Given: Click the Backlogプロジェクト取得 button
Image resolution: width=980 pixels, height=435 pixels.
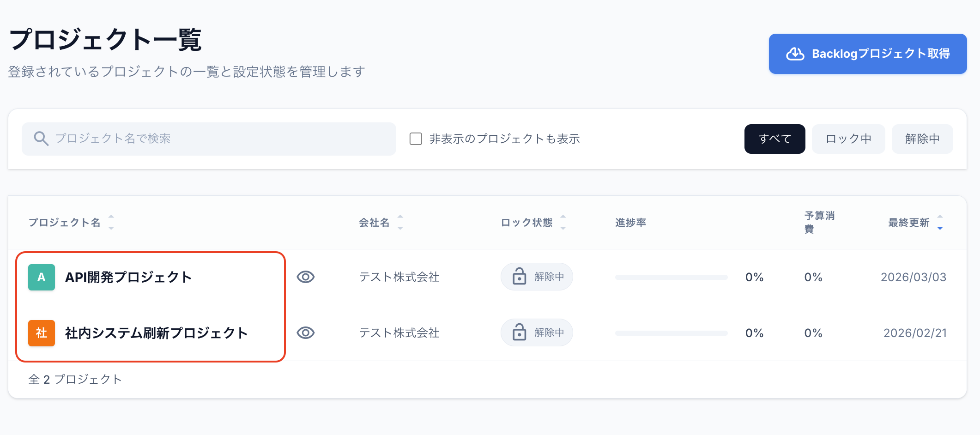Looking at the screenshot, I should [x=867, y=54].
